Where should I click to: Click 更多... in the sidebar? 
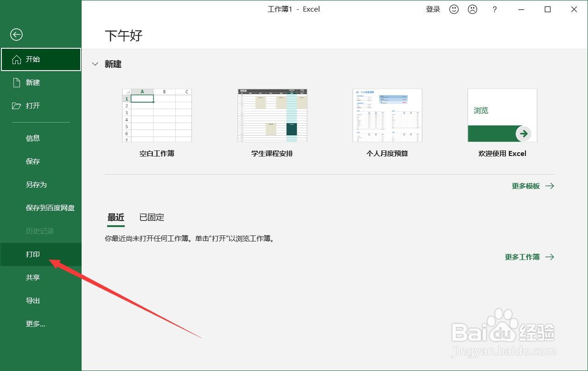click(41, 324)
